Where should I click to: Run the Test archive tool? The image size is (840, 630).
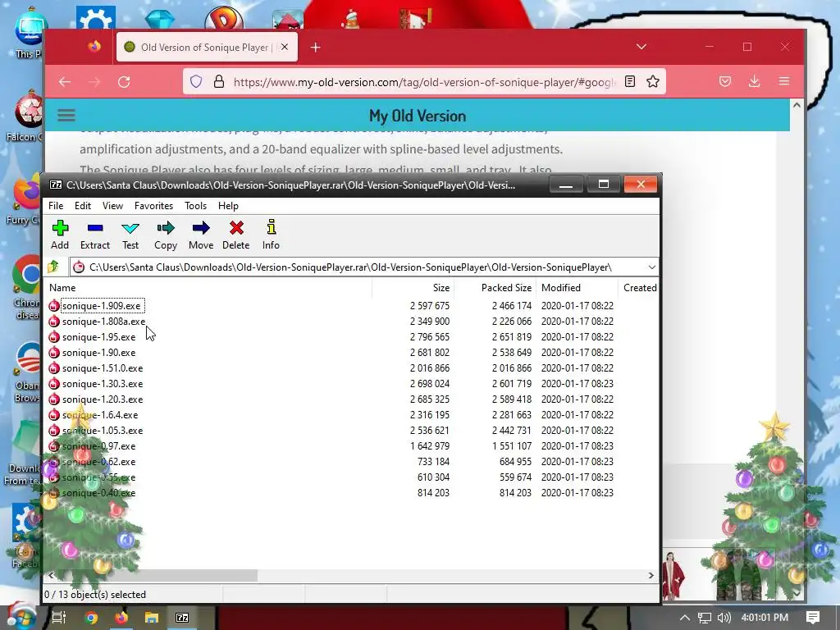click(x=130, y=235)
